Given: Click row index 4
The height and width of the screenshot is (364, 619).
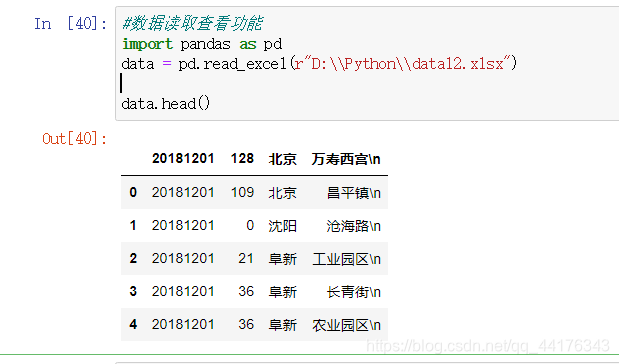Looking at the screenshot, I should 133,324.
